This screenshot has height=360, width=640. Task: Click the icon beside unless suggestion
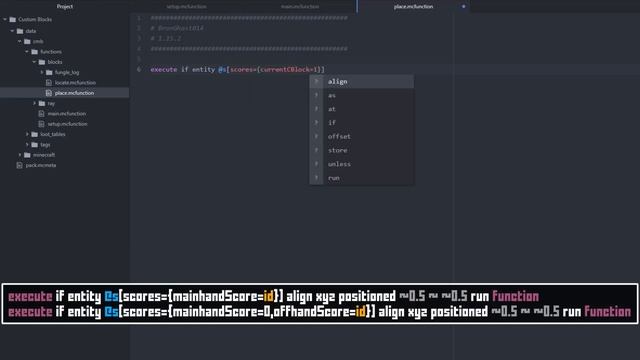coord(316,164)
